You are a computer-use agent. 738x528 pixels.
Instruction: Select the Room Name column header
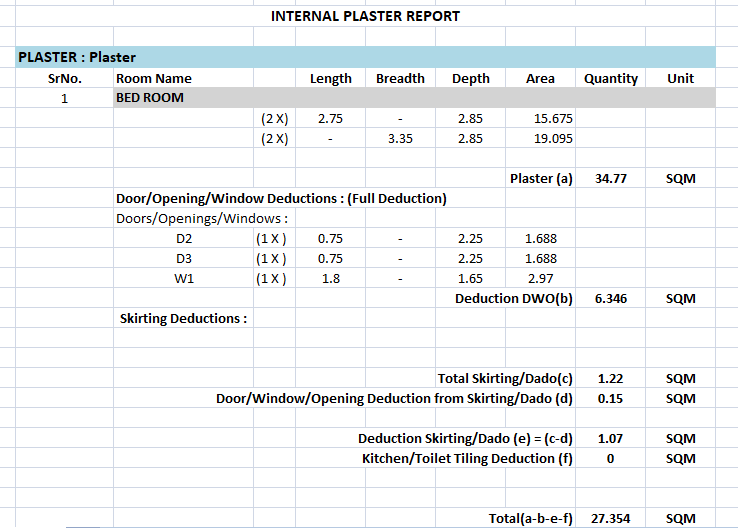pos(154,78)
